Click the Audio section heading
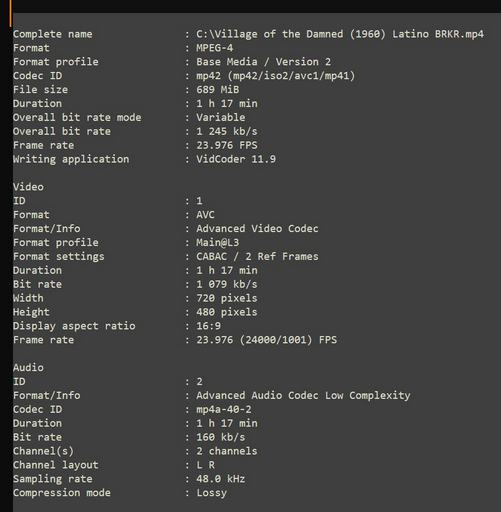501x512 pixels. (28, 368)
